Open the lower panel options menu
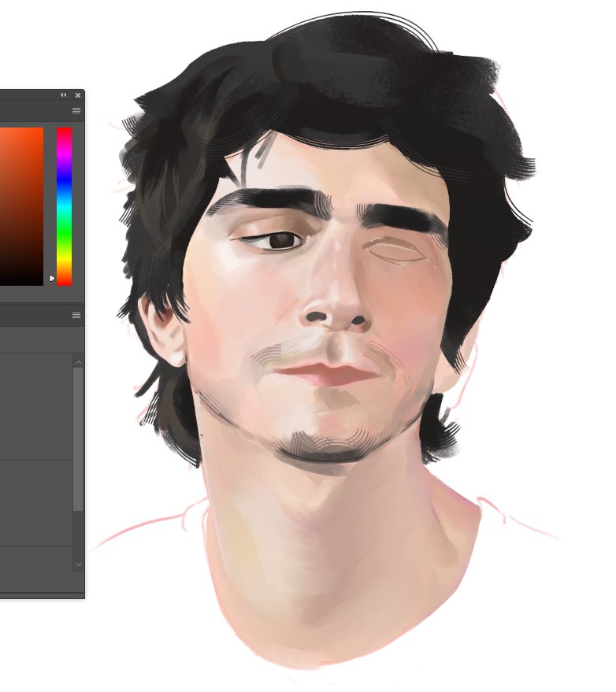This screenshot has width=616, height=692. [x=76, y=315]
